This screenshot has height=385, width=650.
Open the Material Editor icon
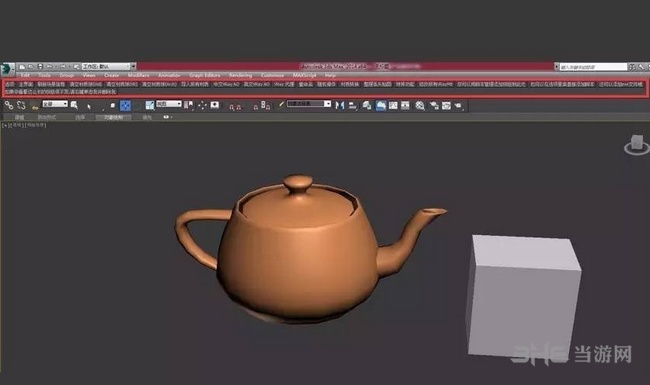coord(420,105)
